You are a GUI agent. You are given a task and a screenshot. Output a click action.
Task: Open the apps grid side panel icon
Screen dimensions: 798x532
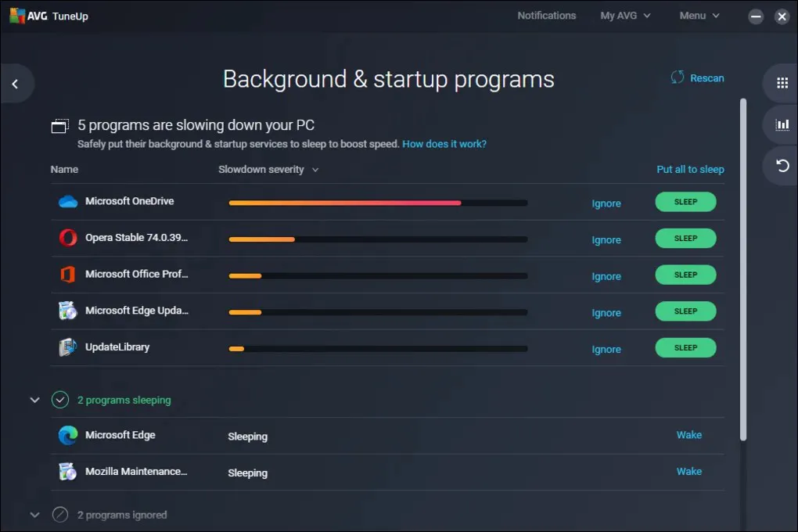782,83
